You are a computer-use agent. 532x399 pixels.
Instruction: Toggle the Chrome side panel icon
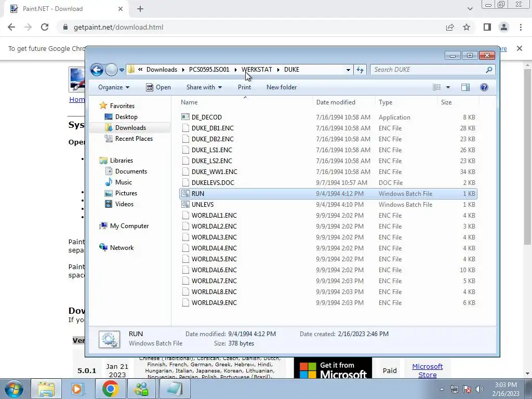pos(487,27)
